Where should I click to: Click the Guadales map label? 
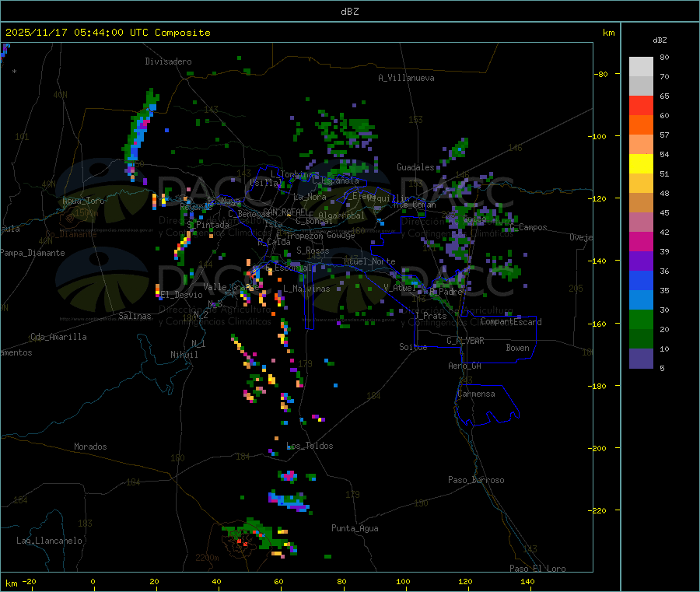click(415, 167)
